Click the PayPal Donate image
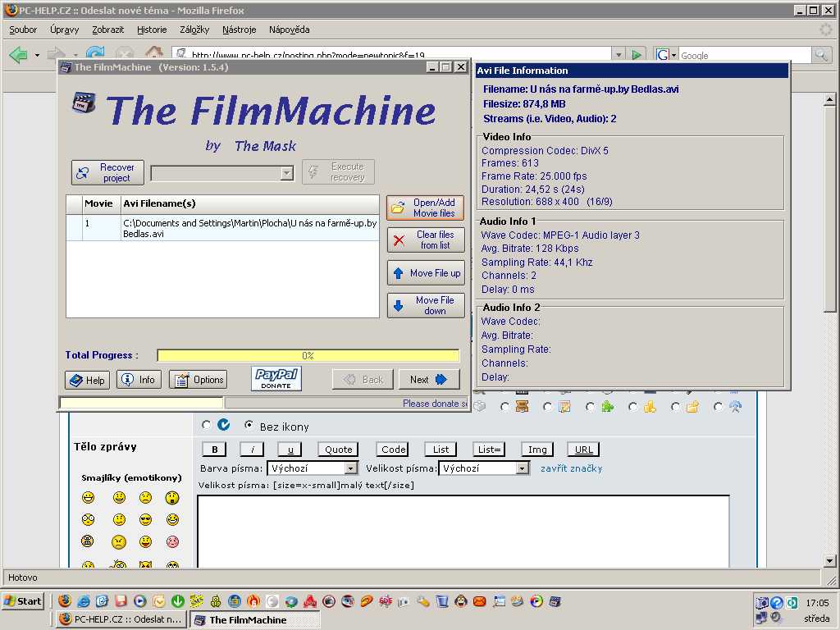Viewport: 840px width, 630px height. (276, 379)
